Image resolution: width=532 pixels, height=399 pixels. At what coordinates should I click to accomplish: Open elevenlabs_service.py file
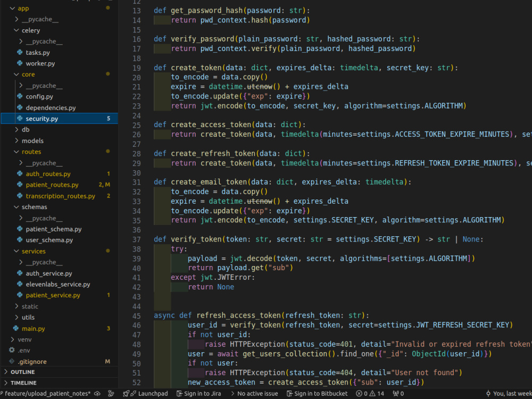57,284
